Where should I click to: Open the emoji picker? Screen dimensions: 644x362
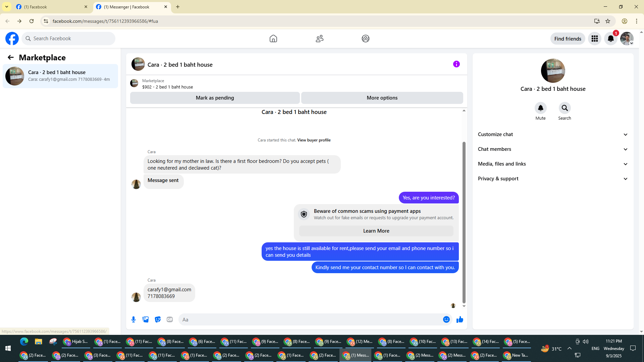pyautogui.click(x=446, y=319)
